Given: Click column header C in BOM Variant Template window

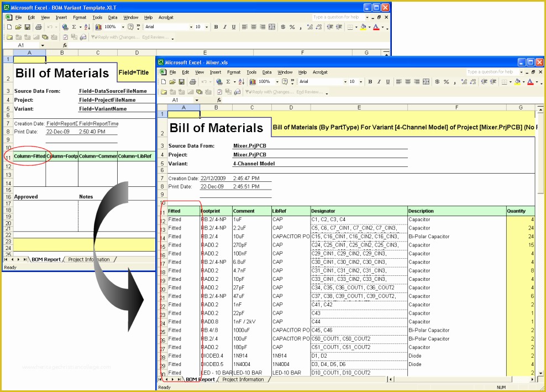Looking at the screenshot, I should (98, 53).
